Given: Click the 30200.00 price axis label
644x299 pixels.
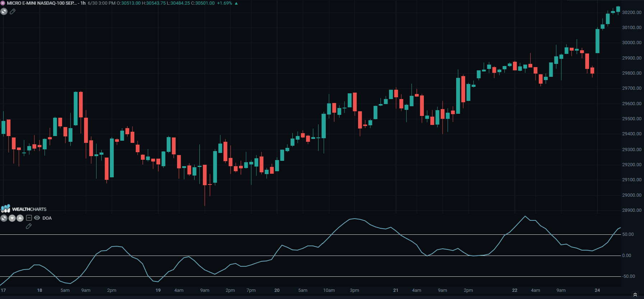Looking at the screenshot, I should [632, 12].
